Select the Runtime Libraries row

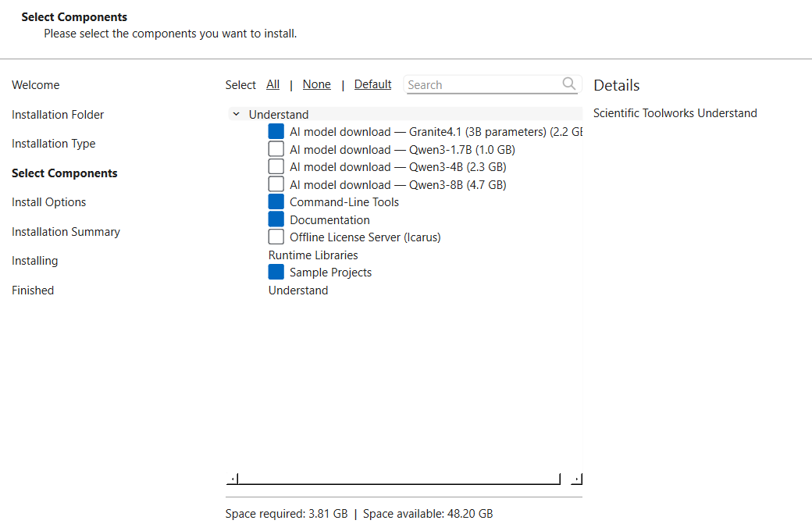click(313, 255)
